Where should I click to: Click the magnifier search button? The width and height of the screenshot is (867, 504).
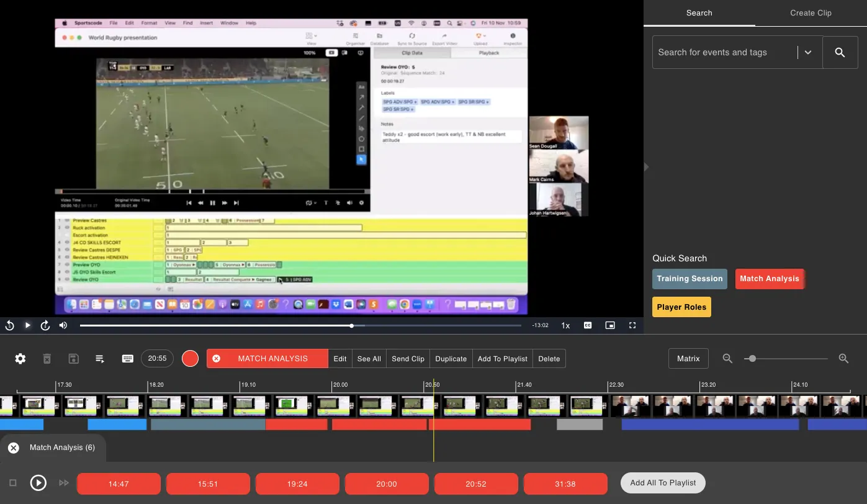pos(840,53)
